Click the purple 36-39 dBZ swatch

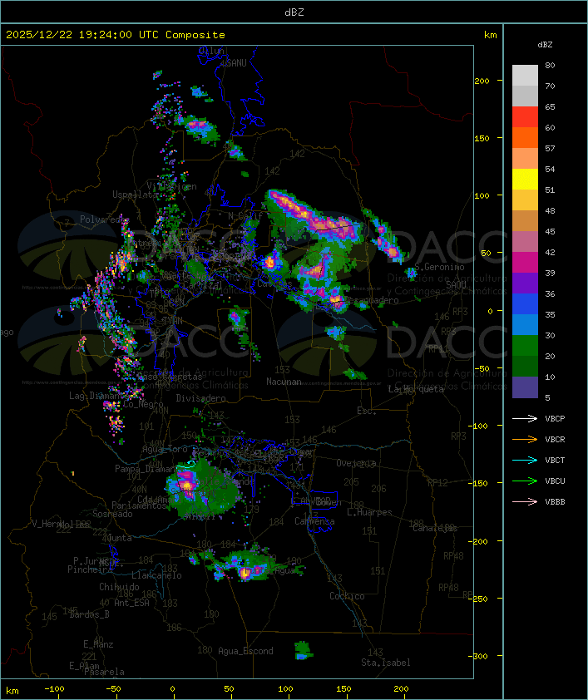tap(525, 283)
